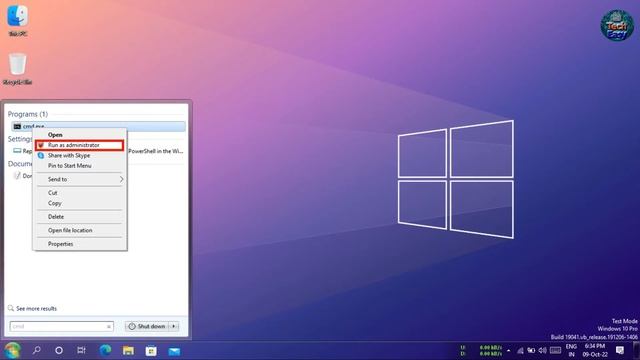Select Pin to Start Menu

(80, 166)
